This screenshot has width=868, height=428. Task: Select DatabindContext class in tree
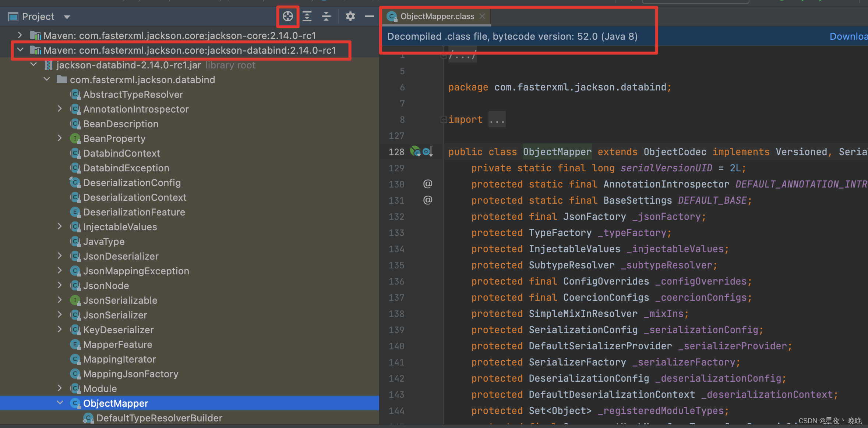click(121, 153)
